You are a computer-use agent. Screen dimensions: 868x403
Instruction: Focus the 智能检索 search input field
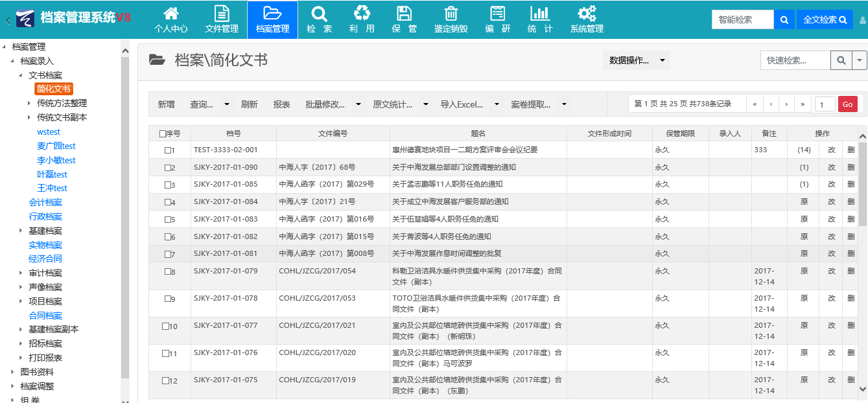click(742, 19)
